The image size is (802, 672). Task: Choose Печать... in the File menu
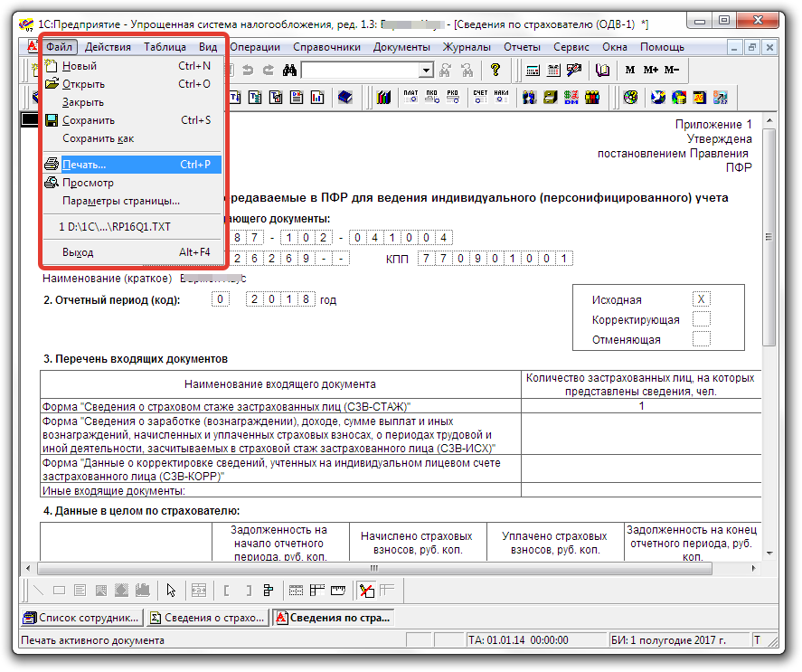click(x=133, y=165)
